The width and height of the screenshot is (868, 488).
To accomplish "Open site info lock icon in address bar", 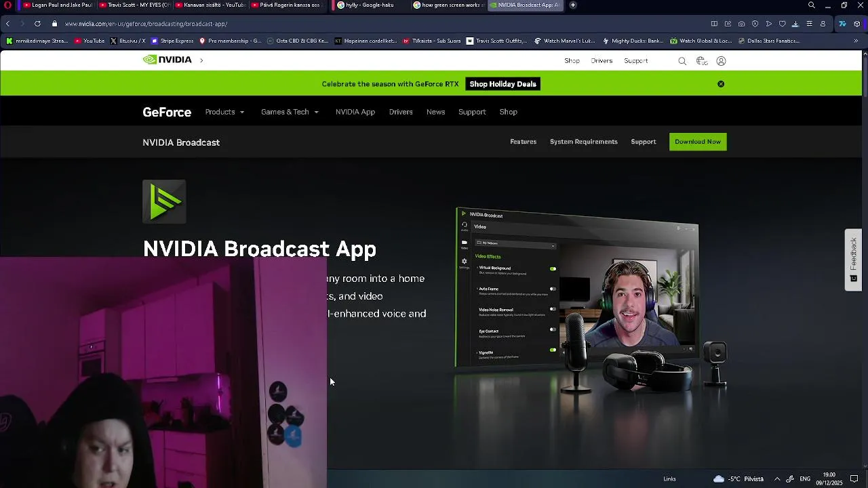I will [x=55, y=24].
